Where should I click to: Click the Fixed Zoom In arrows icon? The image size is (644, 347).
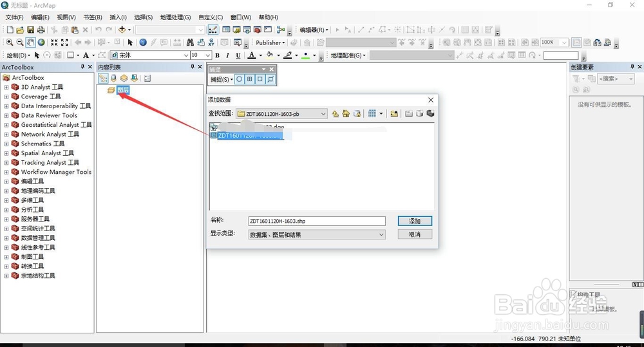pyautogui.click(x=54, y=42)
